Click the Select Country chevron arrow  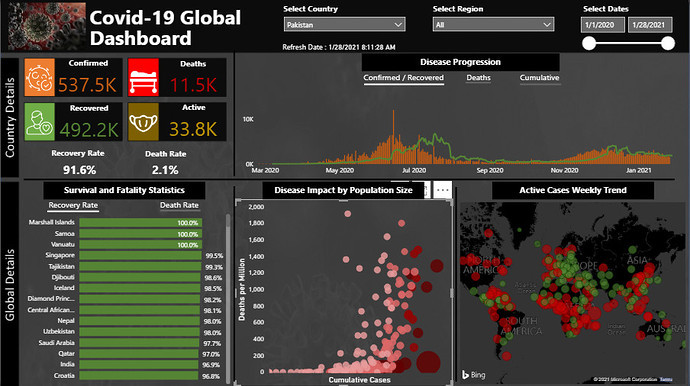(x=398, y=25)
